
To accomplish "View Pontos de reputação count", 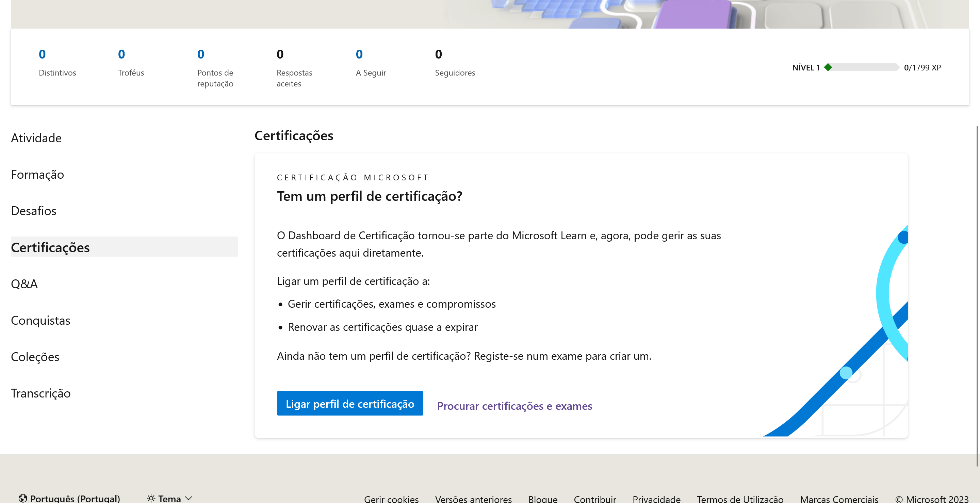I will (x=200, y=54).
